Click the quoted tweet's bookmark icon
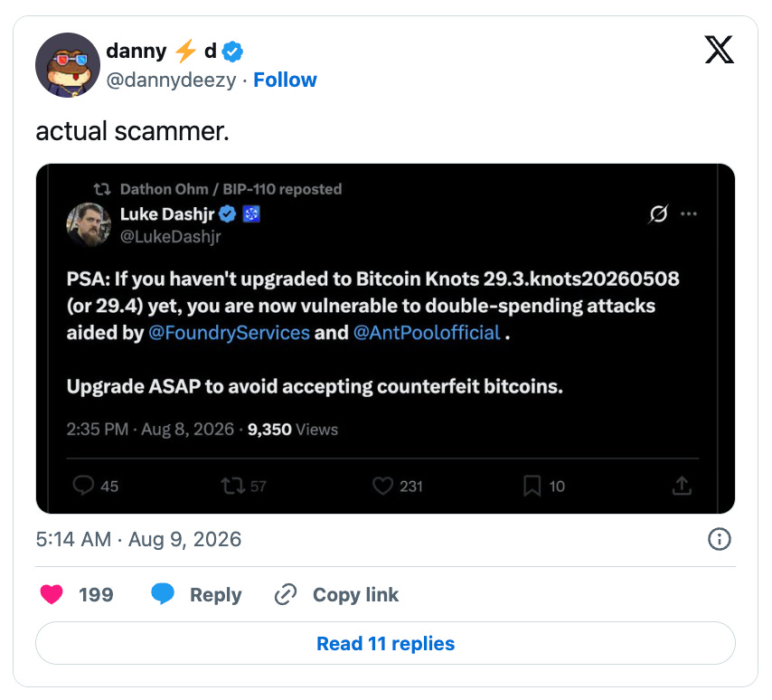 click(532, 486)
